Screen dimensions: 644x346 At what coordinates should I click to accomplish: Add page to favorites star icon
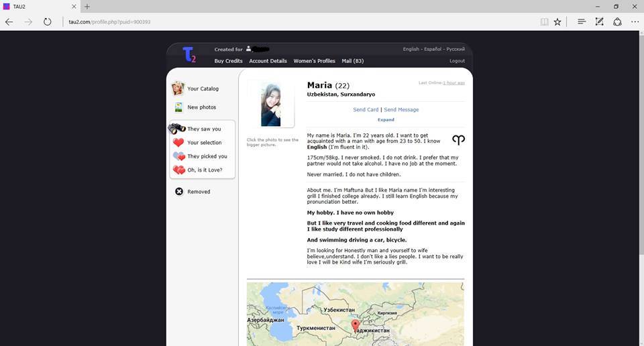click(557, 21)
